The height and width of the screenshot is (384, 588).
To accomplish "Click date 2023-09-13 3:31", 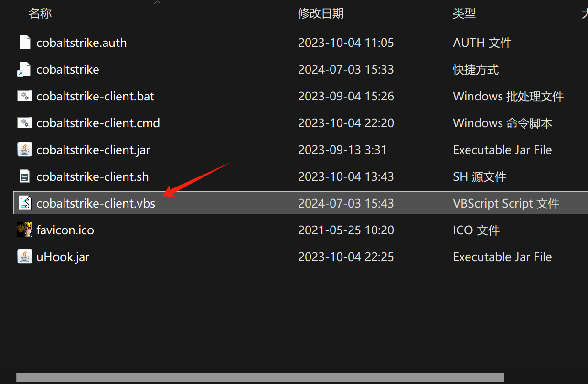I will [342, 150].
